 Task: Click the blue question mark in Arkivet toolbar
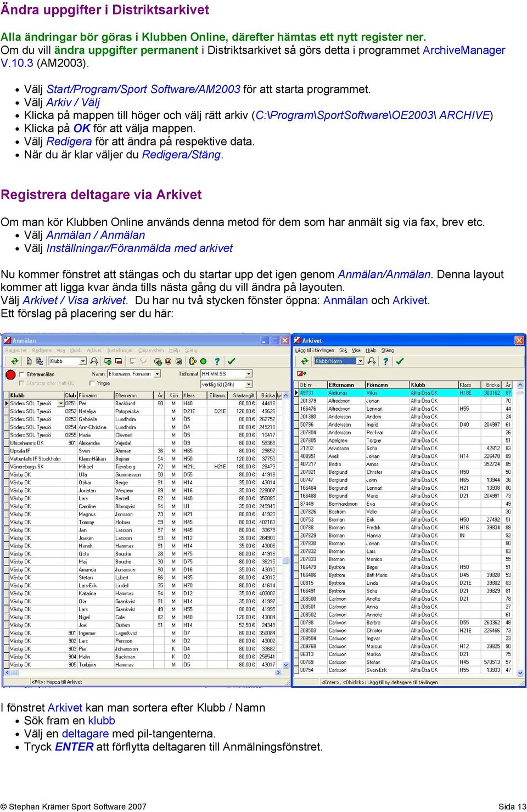pos(385,361)
